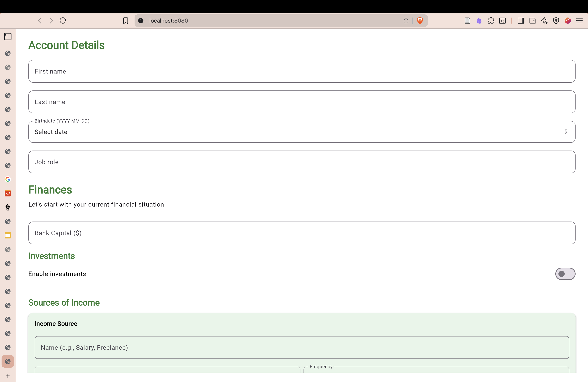588x382 pixels.
Task: Click the user profile avatar button
Action: coord(568,20)
